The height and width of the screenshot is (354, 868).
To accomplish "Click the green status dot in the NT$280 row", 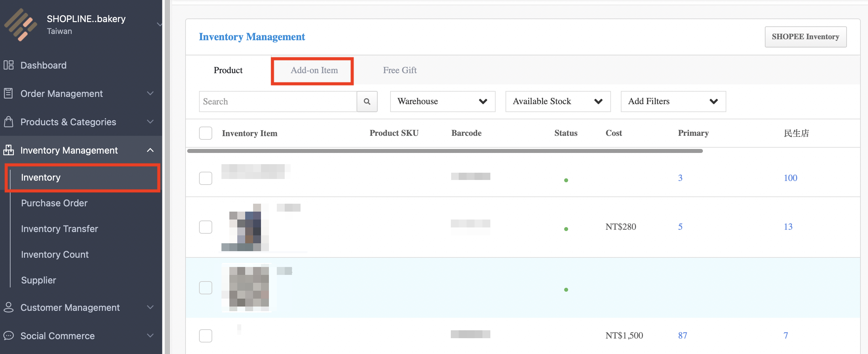I will coord(566,229).
